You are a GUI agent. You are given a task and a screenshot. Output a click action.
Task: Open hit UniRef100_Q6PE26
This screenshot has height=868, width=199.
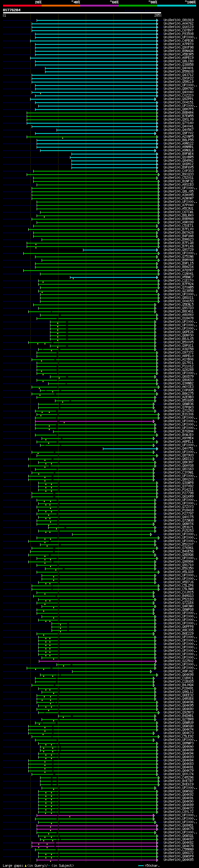tap(178, 332)
